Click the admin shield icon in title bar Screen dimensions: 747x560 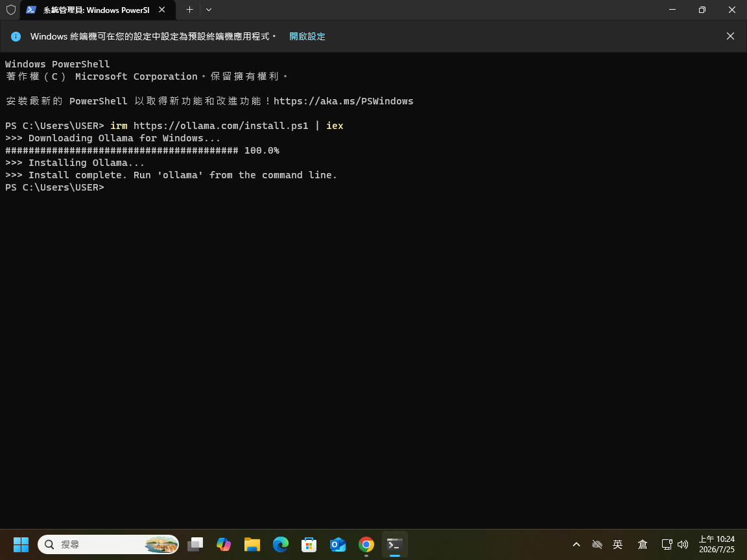(x=11, y=10)
